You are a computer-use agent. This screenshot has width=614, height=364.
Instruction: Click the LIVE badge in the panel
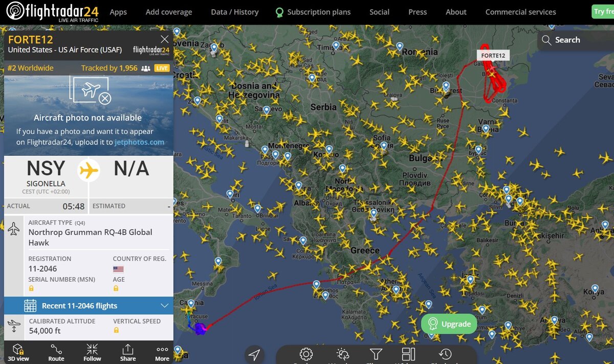point(162,68)
